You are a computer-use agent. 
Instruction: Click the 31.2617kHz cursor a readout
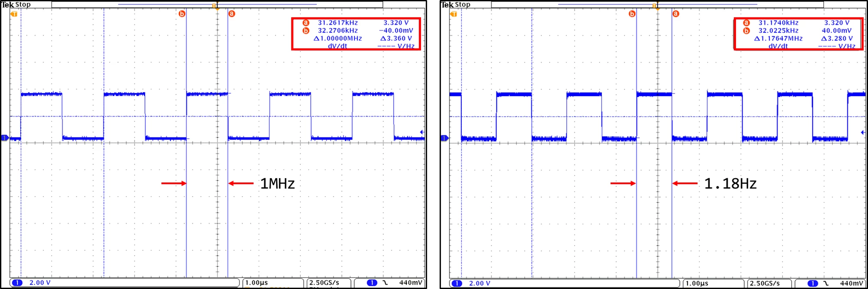[338, 23]
